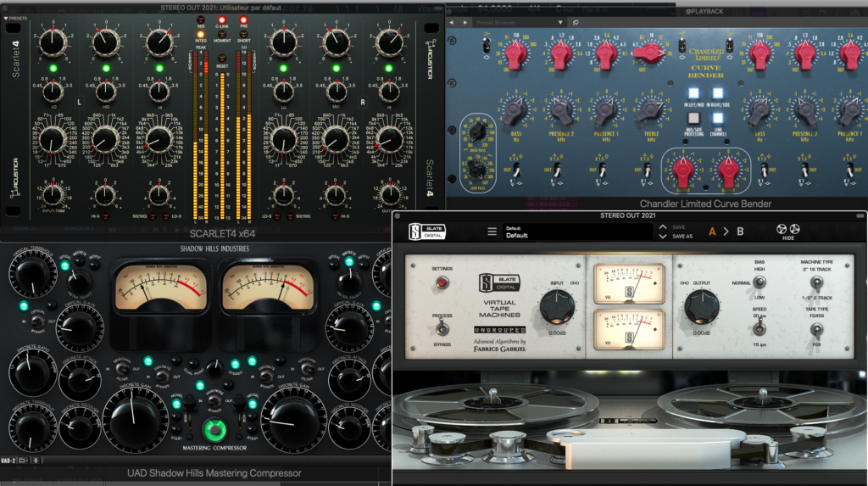Toggle the PROCESS/BYPASS switch on tape machine
The width and height of the screenshot is (868, 486).
442,329
